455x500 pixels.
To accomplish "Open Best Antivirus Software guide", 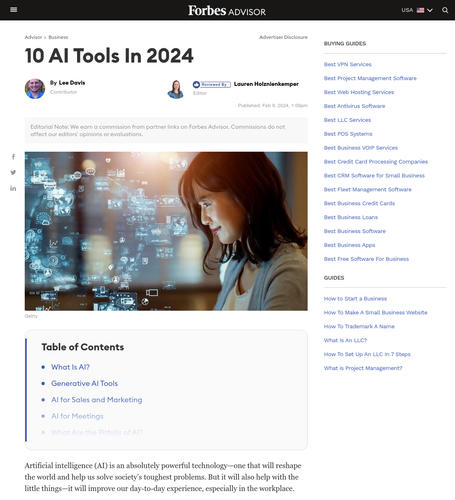I will (354, 106).
